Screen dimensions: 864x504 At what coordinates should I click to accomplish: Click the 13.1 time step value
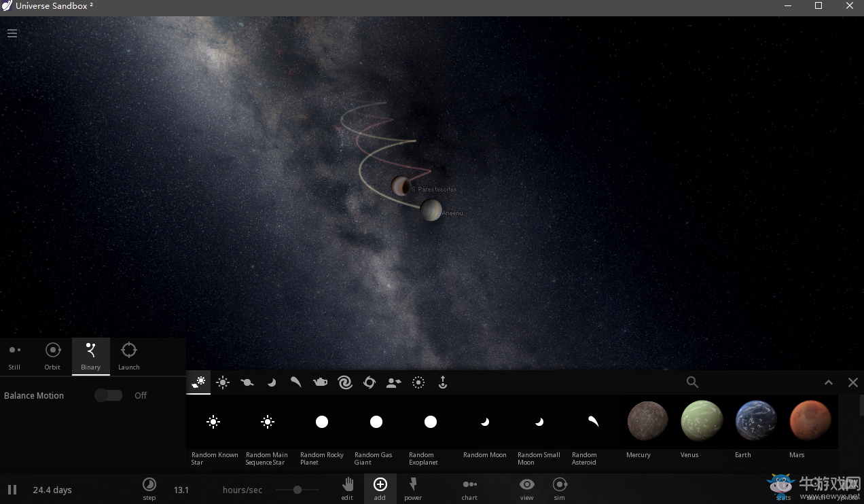click(x=181, y=490)
